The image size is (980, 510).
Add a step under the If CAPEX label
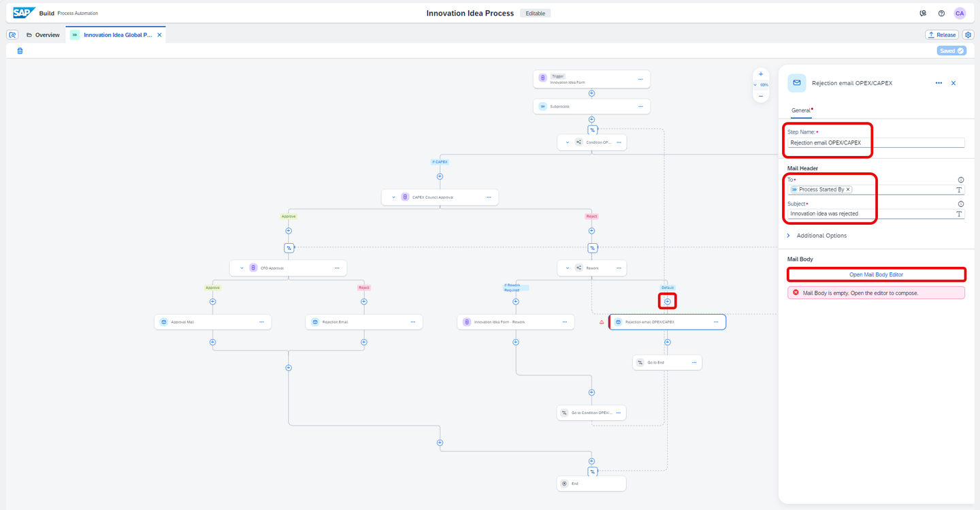point(440,176)
